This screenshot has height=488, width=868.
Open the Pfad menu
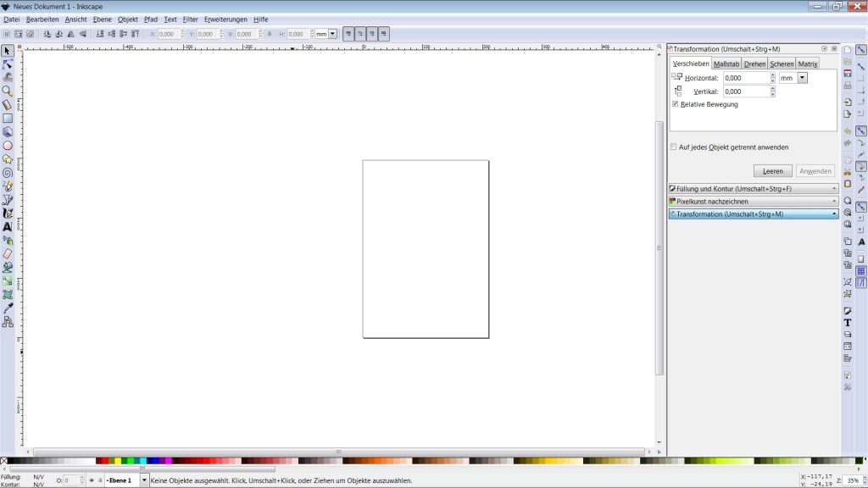pyautogui.click(x=151, y=19)
